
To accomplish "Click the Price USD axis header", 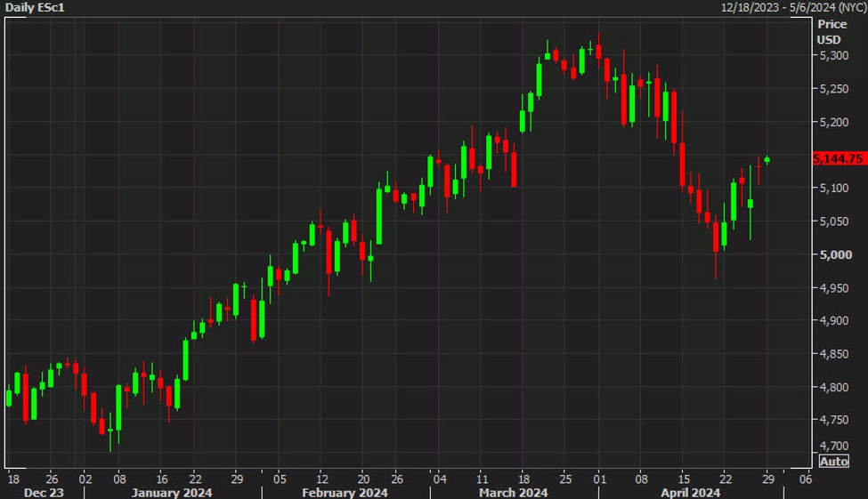I will point(831,32).
